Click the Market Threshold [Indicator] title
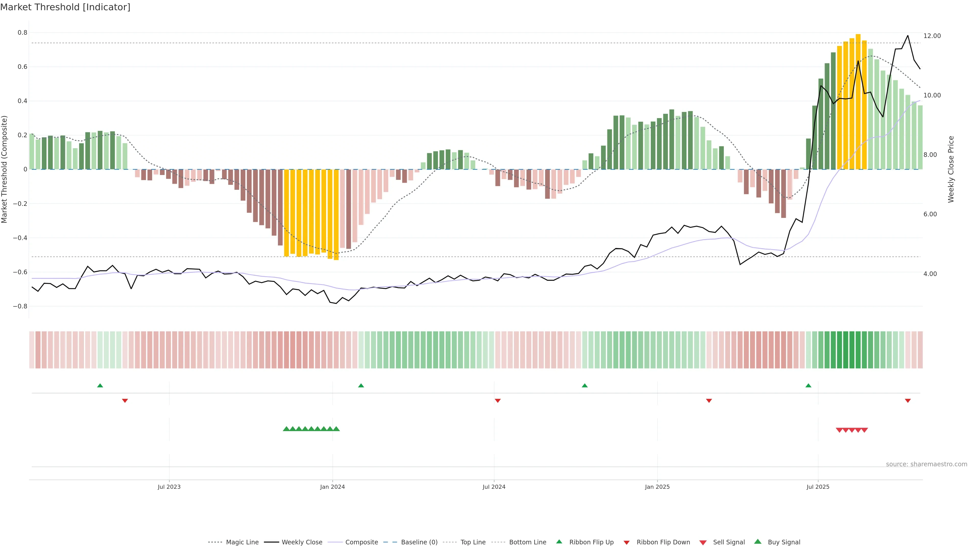The width and height of the screenshot is (980, 551). click(x=65, y=7)
